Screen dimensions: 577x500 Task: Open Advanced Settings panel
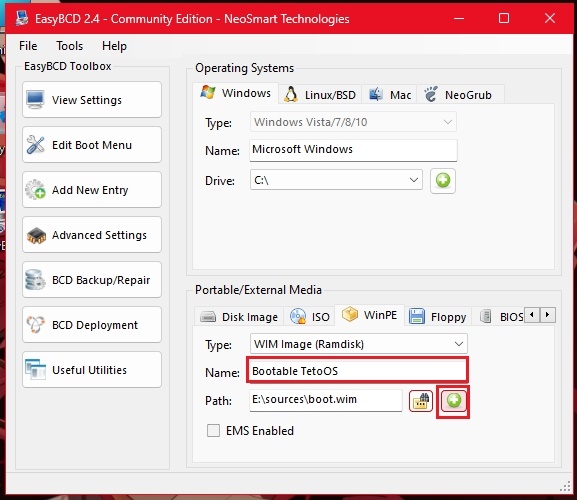point(92,235)
